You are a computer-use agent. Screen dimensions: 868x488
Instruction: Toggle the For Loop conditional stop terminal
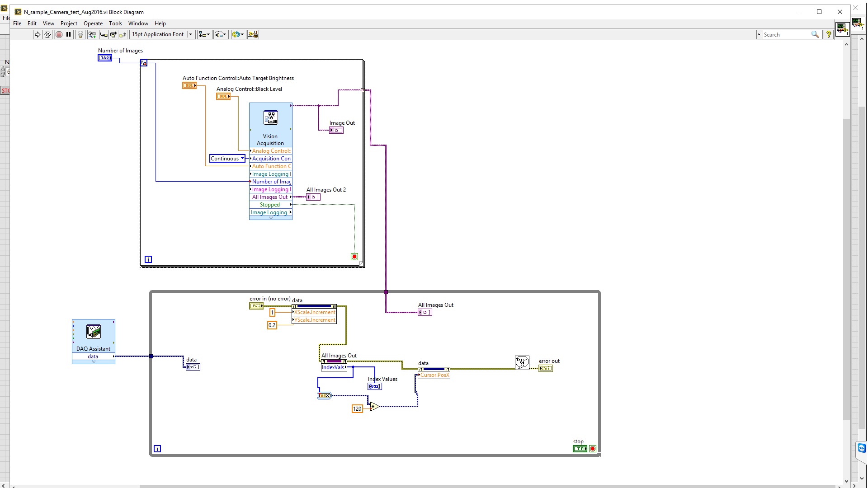point(354,257)
